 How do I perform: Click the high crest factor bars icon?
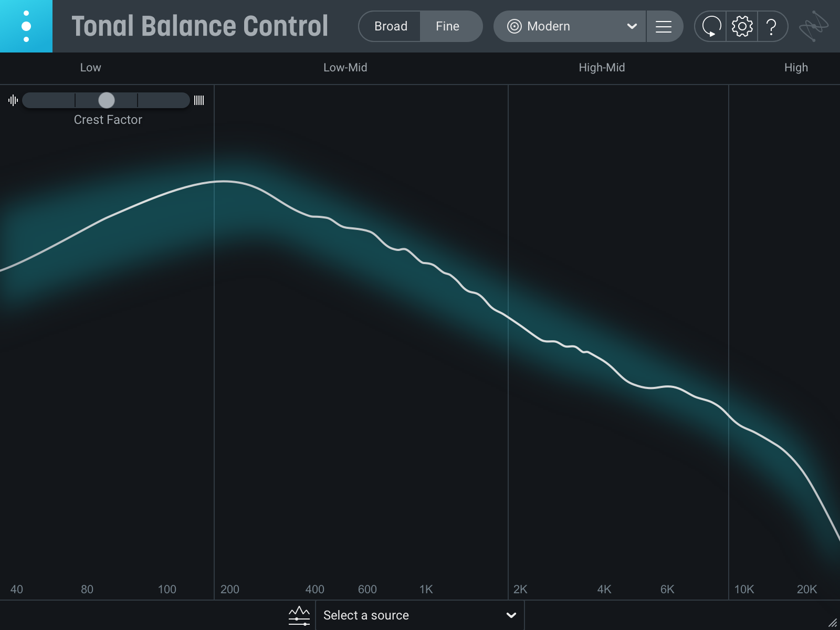[x=199, y=100]
